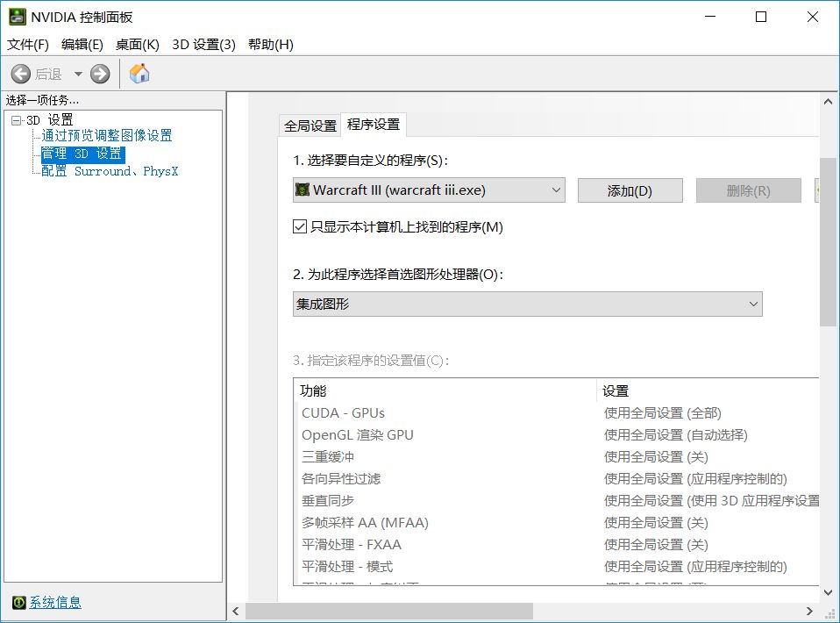Click the vertical scrollbar thumb
This screenshot has width=840, height=623.
click(x=829, y=242)
